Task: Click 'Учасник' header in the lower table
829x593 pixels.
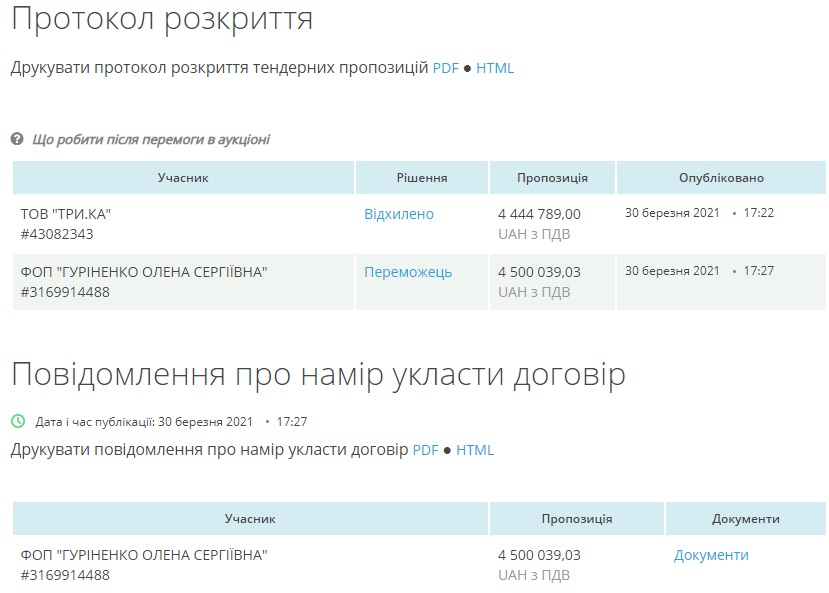Action: tap(250, 519)
